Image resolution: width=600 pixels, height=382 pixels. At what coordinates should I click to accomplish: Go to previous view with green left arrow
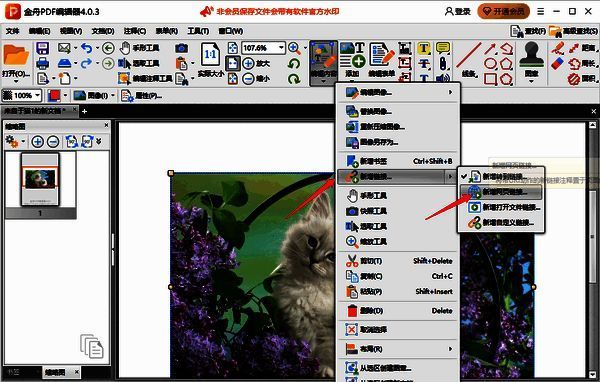(108, 48)
